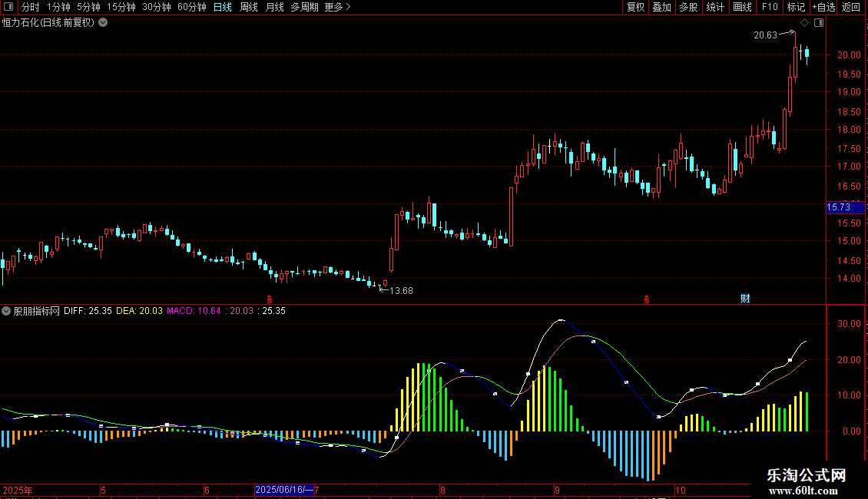
Task: Open dropdown next to 恒力石化 chart title
Action: (x=104, y=22)
